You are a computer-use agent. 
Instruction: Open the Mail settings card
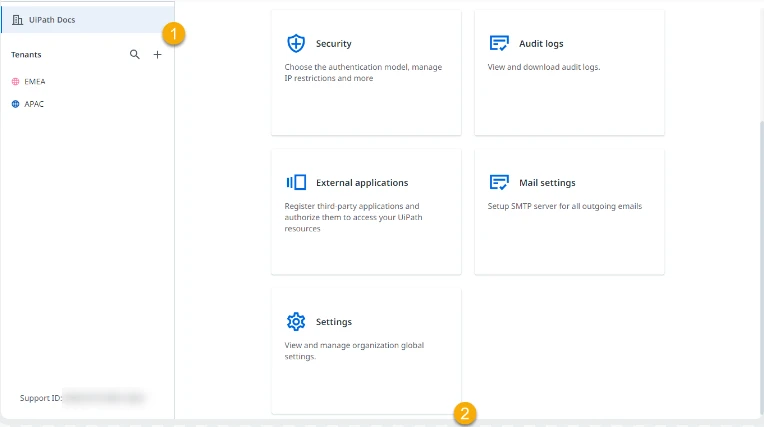(569, 212)
